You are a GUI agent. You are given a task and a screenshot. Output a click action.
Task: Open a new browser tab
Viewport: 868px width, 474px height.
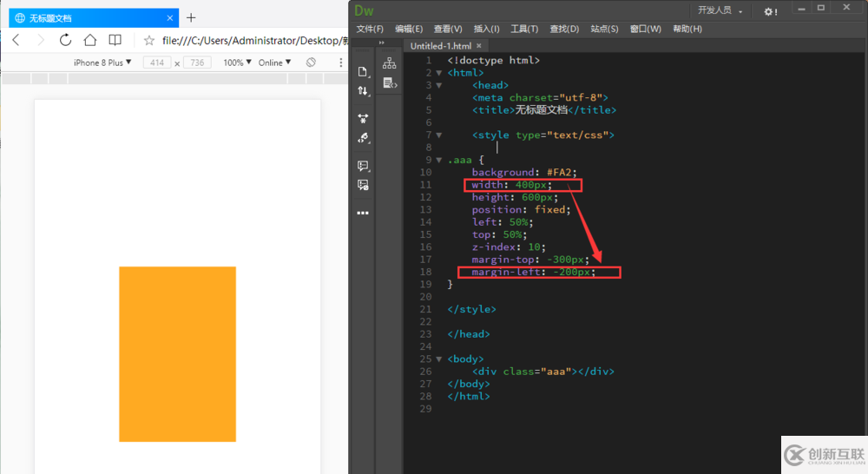pos(191,17)
